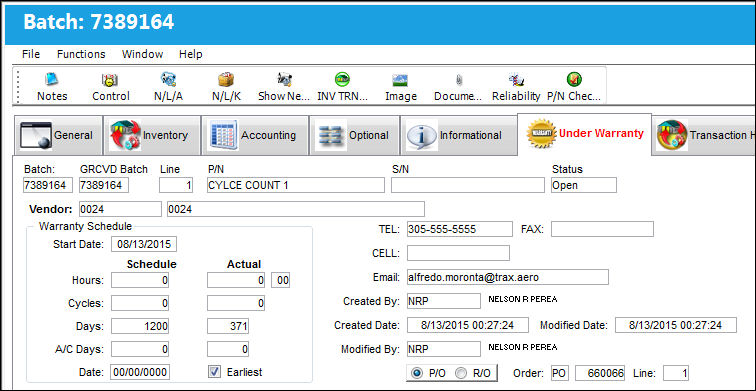756x391 pixels.
Task: Click the long Vendor name field
Action: (296, 209)
